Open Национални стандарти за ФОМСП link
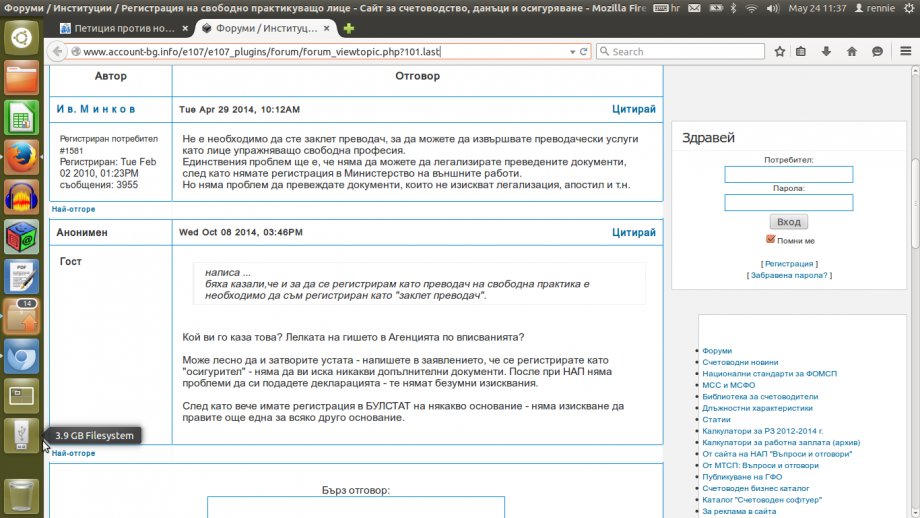The image size is (920, 518). [x=770, y=374]
